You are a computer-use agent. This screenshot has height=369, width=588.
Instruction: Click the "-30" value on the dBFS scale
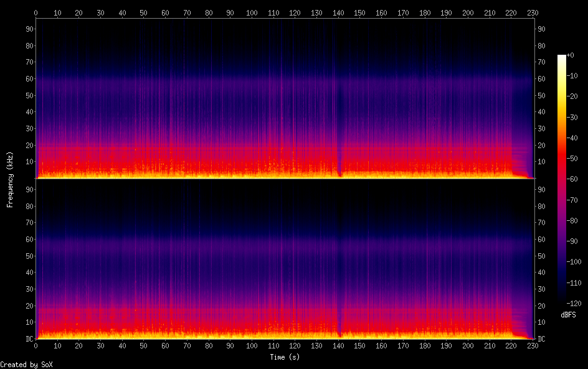pyautogui.click(x=572, y=117)
